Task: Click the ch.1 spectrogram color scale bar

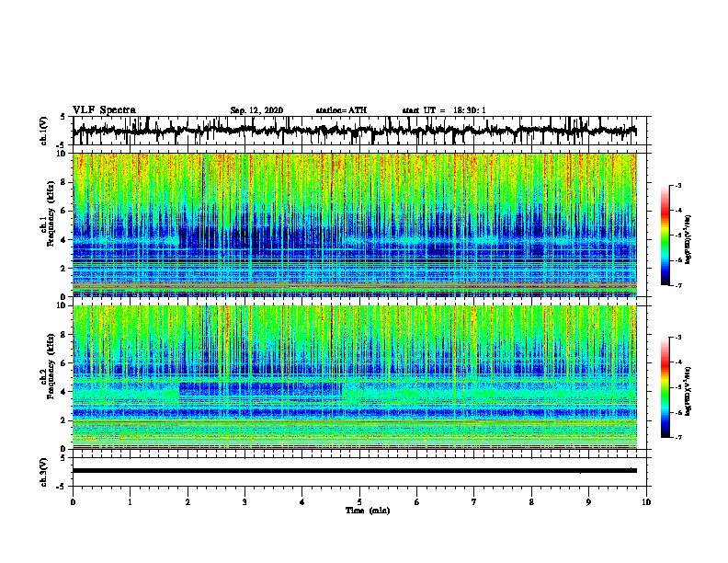Action: (665, 236)
